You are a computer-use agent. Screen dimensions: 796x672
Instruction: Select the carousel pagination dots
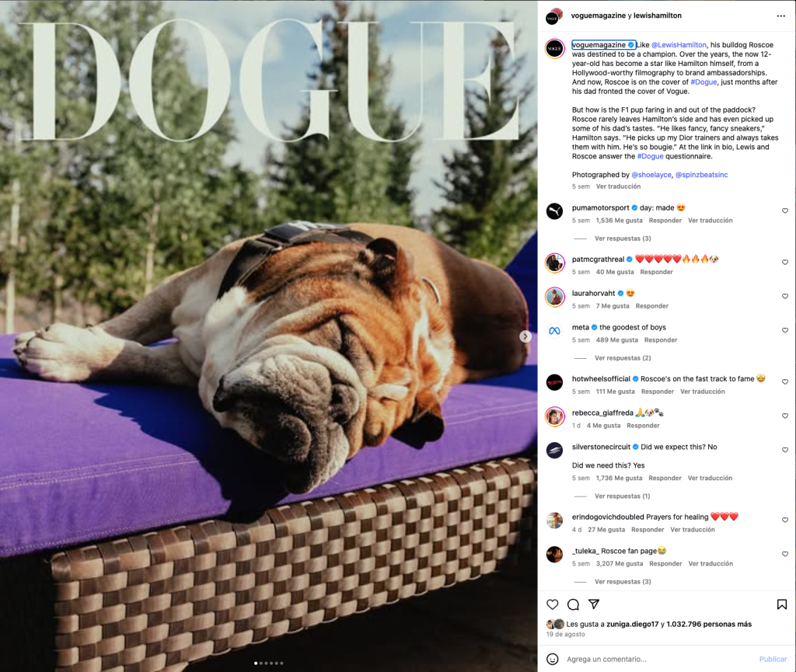[x=268, y=663]
